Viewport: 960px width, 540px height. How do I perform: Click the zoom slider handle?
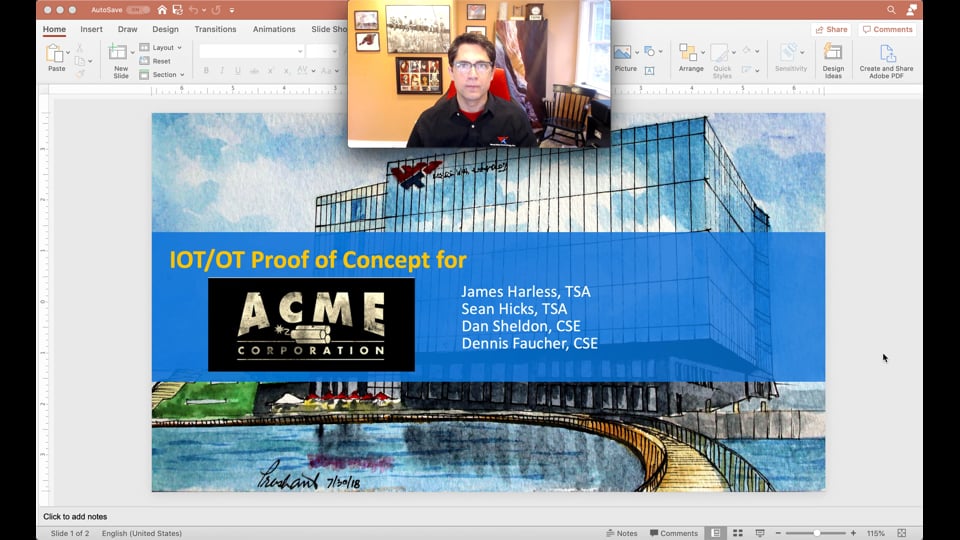[x=817, y=533]
